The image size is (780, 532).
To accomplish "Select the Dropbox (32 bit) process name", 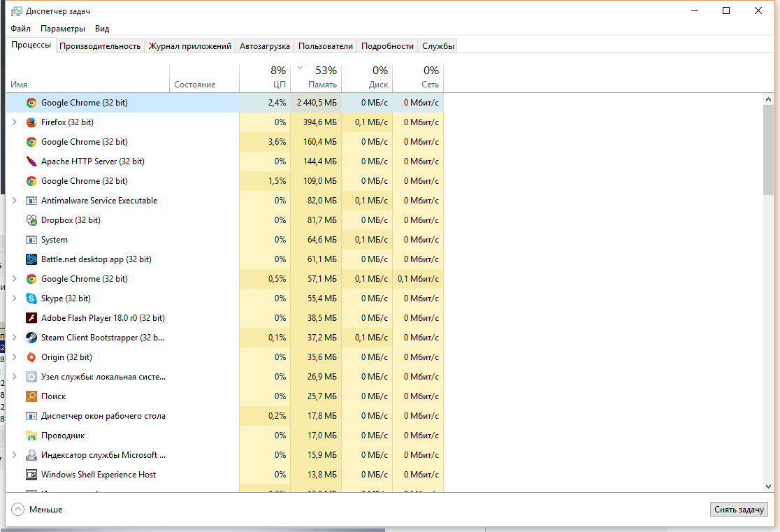I will coord(71,220).
